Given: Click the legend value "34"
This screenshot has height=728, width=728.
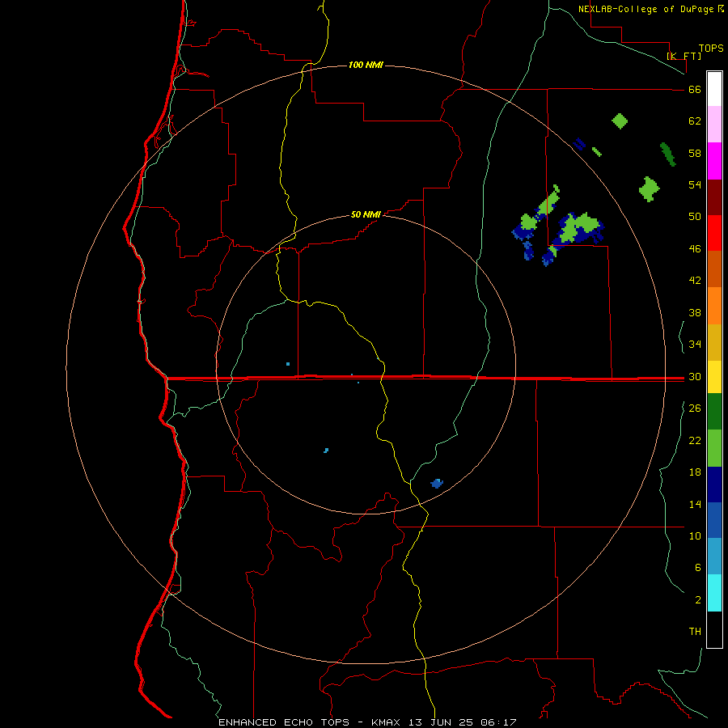Looking at the screenshot, I should pyautogui.click(x=695, y=345).
